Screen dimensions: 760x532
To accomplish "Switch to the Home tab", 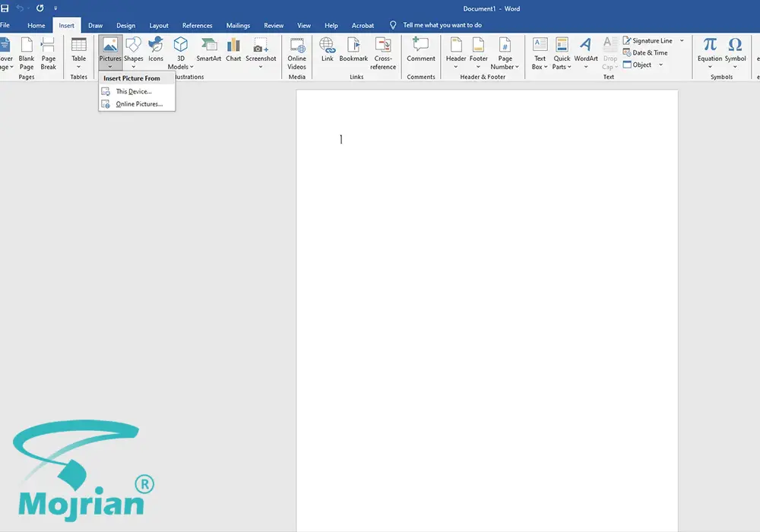I will (x=36, y=25).
